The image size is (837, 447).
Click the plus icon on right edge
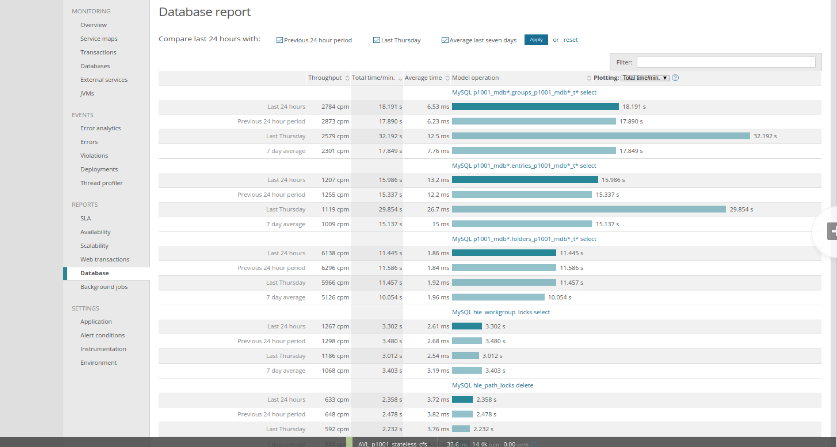click(831, 230)
